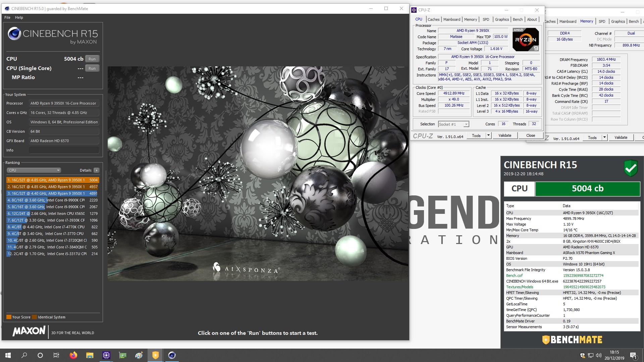Screen dimensions: 644x362
Task: Click the Tools button in front CPU-Z
Action: point(476,136)
